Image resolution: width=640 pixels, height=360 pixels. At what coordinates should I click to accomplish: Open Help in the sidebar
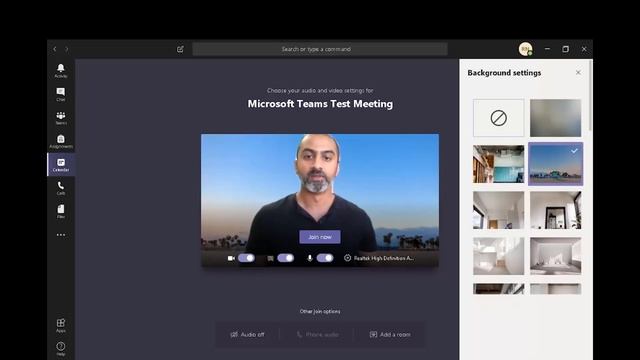pos(61,349)
